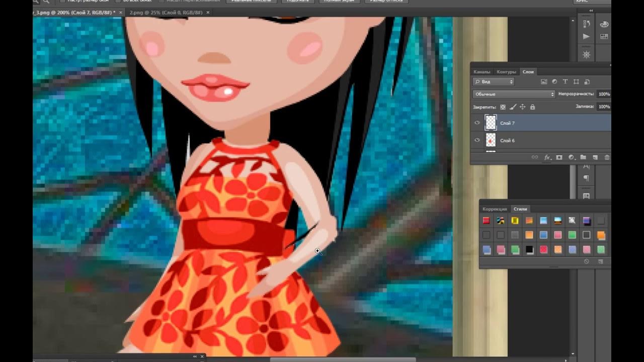Switch to the Каналы tab

[x=481, y=72]
